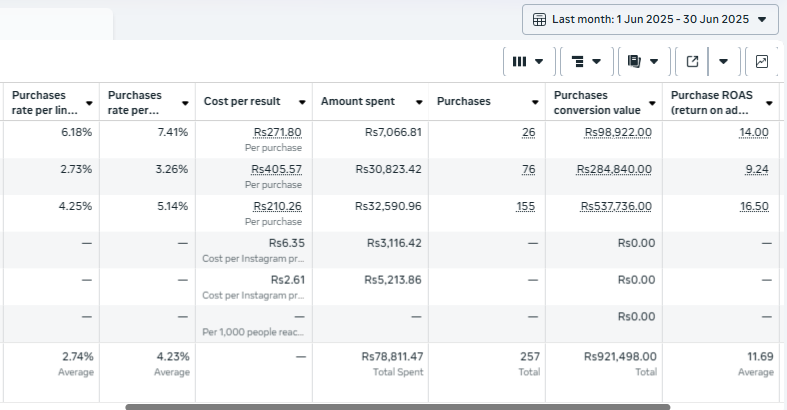
Task: Click the 26 purchases value
Action: pos(528,132)
